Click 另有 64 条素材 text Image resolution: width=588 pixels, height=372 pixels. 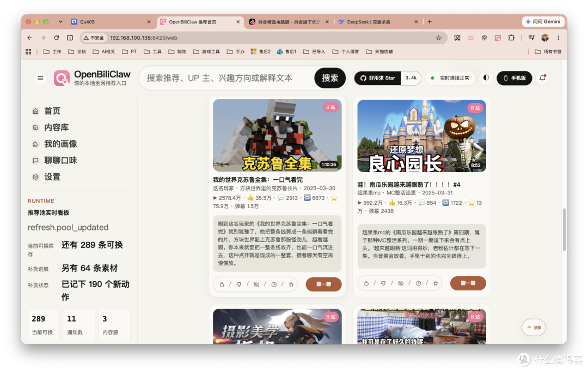click(90, 268)
